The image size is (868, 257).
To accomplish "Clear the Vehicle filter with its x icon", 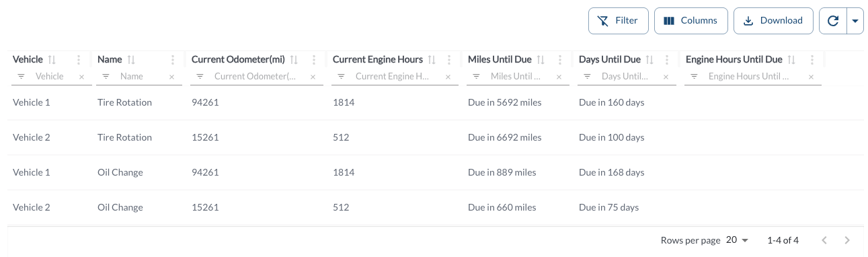I will [81, 77].
